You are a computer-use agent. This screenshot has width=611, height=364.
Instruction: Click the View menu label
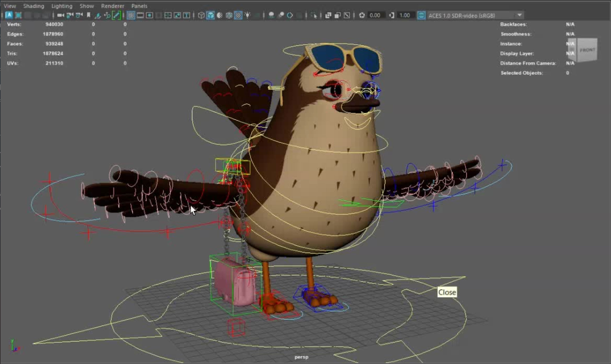tap(10, 6)
